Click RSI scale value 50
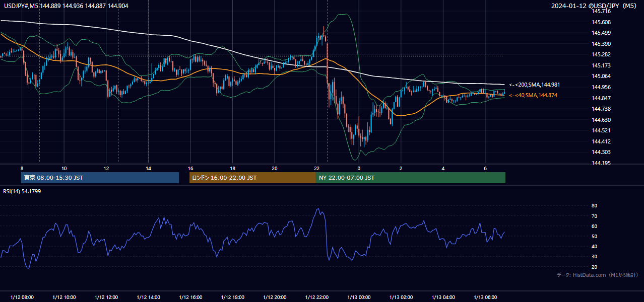The width and height of the screenshot is (644, 302). click(x=595, y=236)
